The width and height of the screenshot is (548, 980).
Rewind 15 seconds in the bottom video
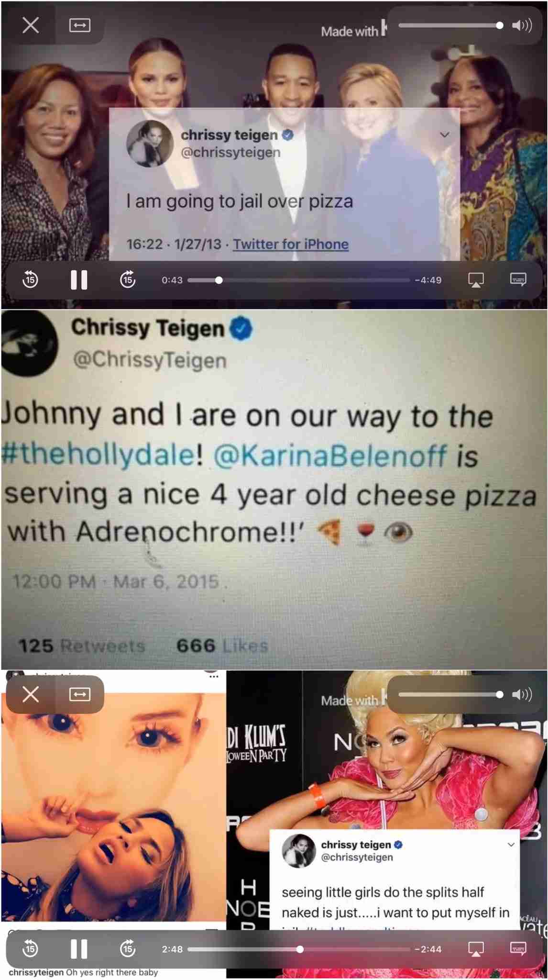tap(31, 949)
